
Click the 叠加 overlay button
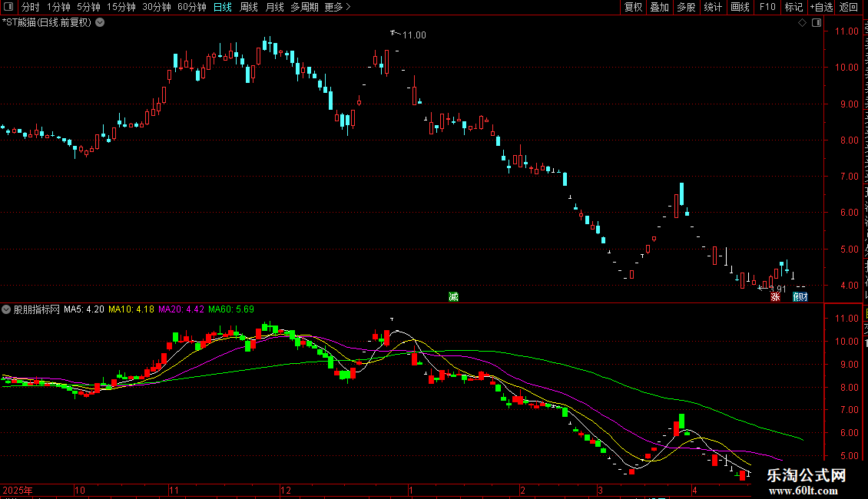(659, 7)
